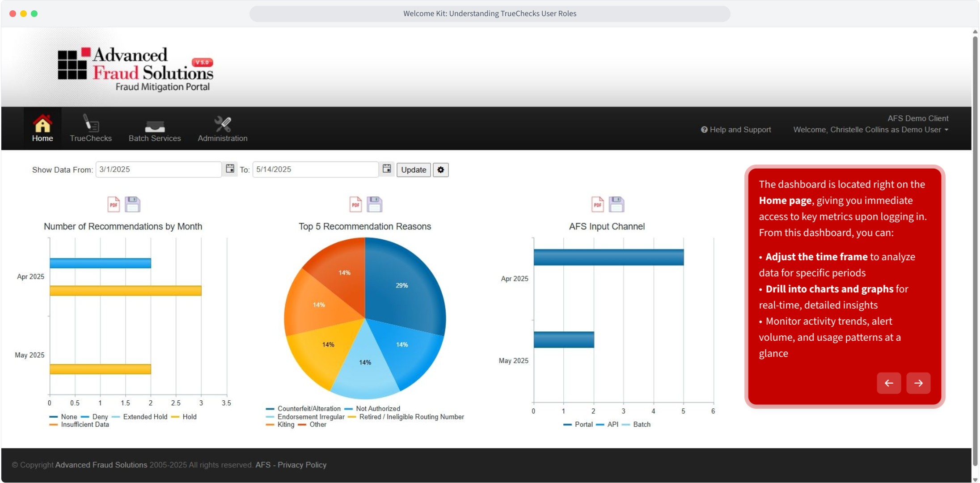Toggle the Counterfeit/Alteration legend entry
980x483 pixels.
tap(304, 409)
